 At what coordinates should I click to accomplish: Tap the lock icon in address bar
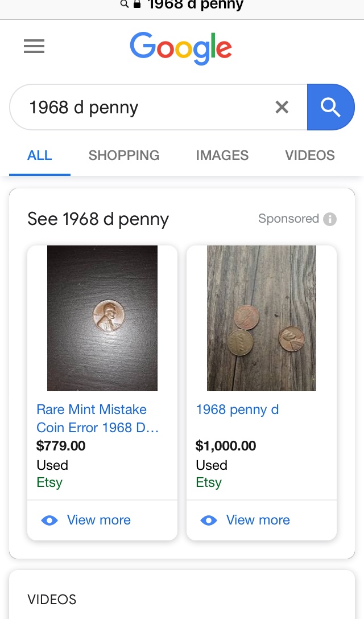tap(136, 5)
